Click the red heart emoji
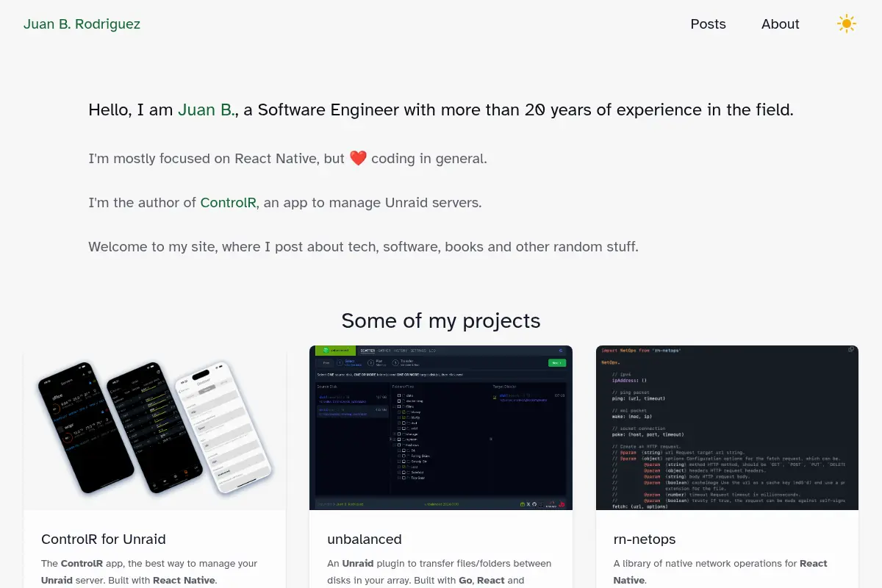Viewport: 882px width, 588px height. [358, 158]
